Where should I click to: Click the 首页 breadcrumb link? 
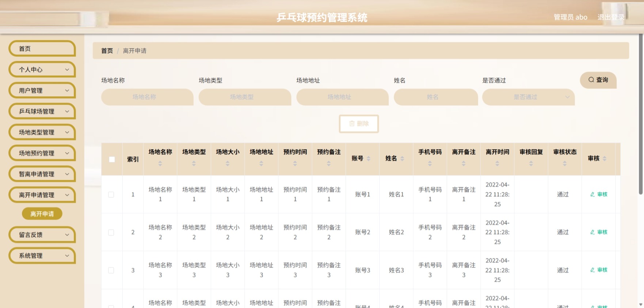[107, 51]
